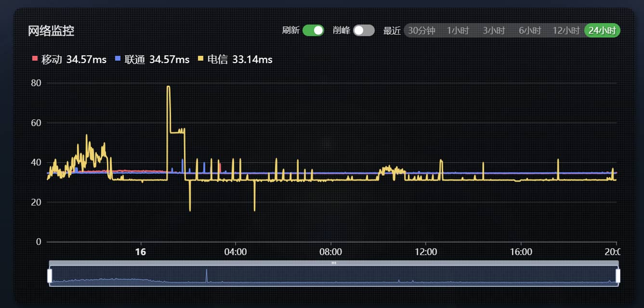The height and width of the screenshot is (308, 644).
Task: Click the 12:00 x-axis label
Action: tap(426, 252)
